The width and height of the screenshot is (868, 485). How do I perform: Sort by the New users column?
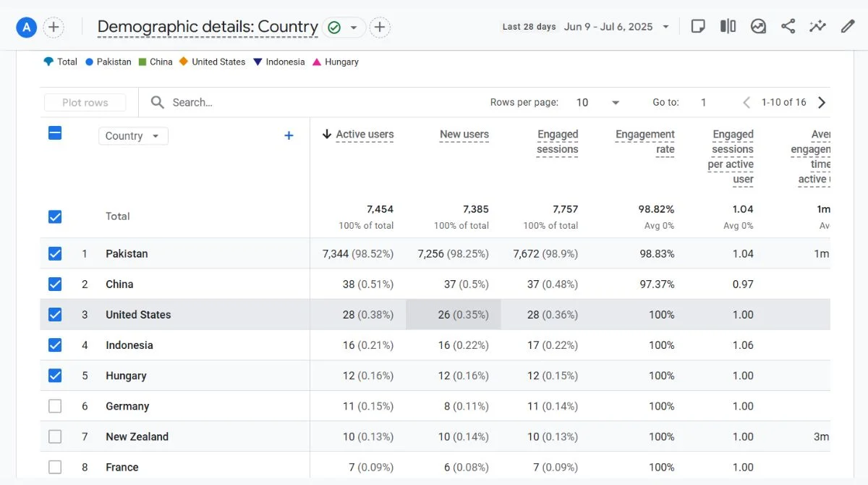[464, 135]
